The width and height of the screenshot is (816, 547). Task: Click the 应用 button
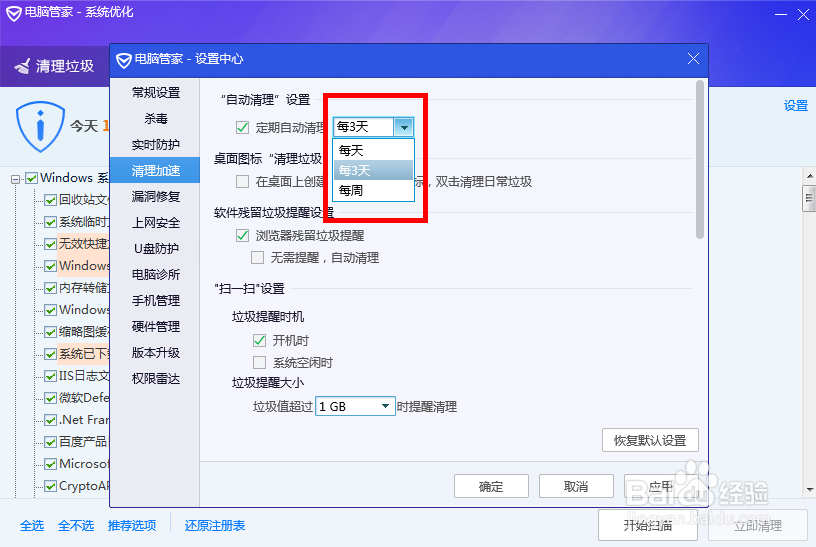tap(661, 486)
